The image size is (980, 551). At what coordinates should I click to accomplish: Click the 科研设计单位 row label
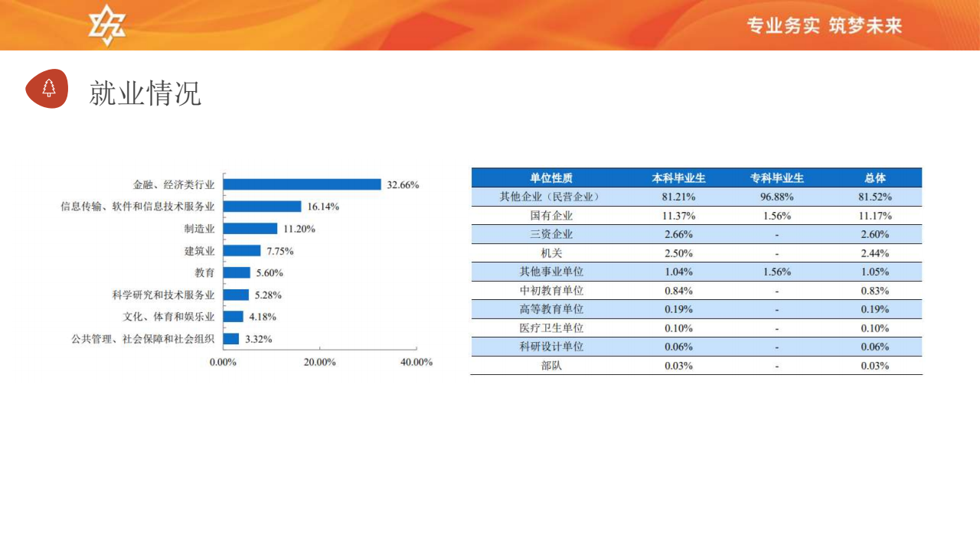(551, 347)
